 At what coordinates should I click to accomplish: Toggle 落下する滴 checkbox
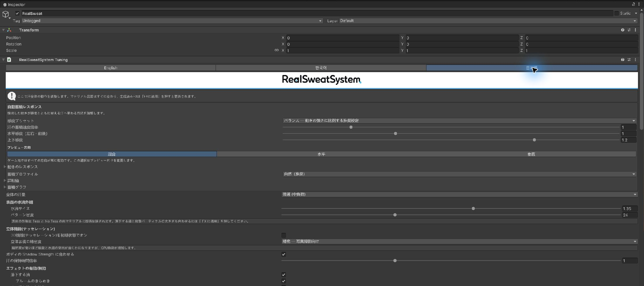284,275
